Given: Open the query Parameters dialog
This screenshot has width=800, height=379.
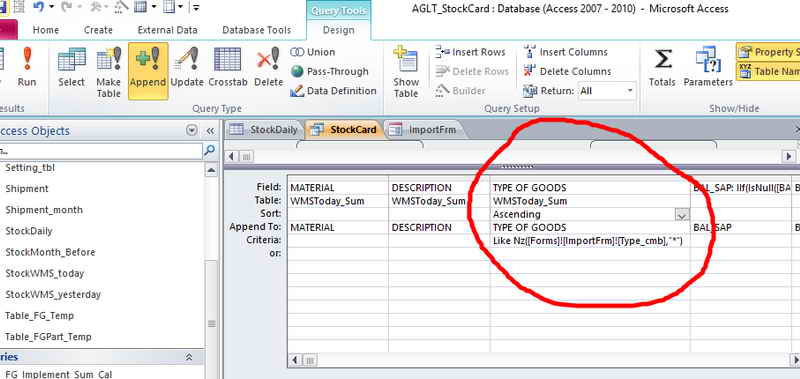Looking at the screenshot, I should point(708,67).
